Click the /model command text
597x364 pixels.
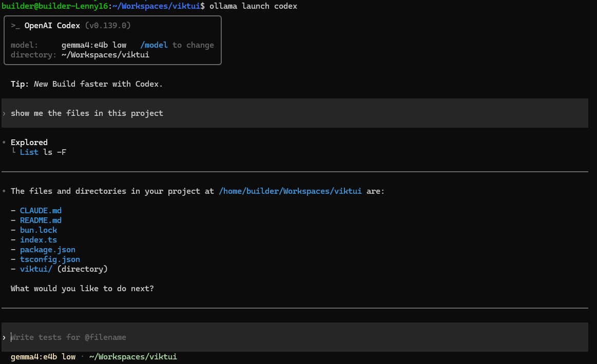154,45
